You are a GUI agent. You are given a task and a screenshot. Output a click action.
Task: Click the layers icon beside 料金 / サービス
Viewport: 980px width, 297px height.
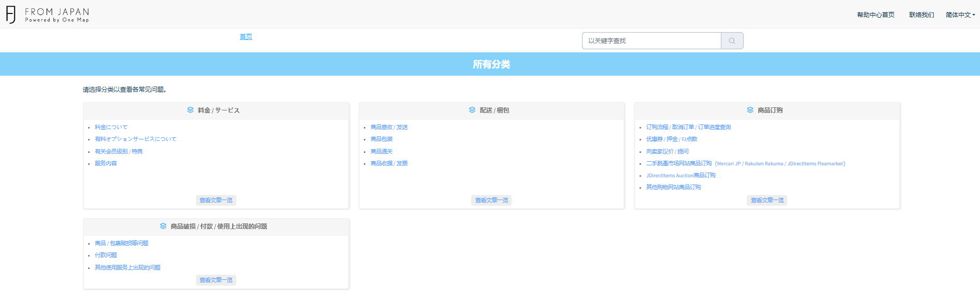(x=190, y=110)
